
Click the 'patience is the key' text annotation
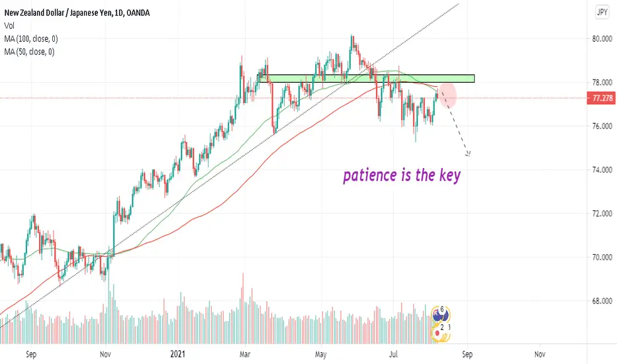point(402,175)
